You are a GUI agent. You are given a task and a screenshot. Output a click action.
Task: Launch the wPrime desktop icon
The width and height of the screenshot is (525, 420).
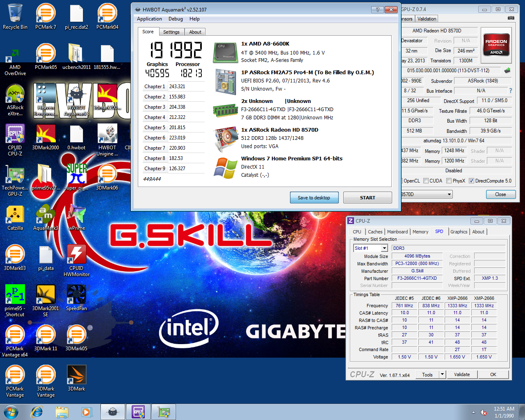tap(76, 218)
